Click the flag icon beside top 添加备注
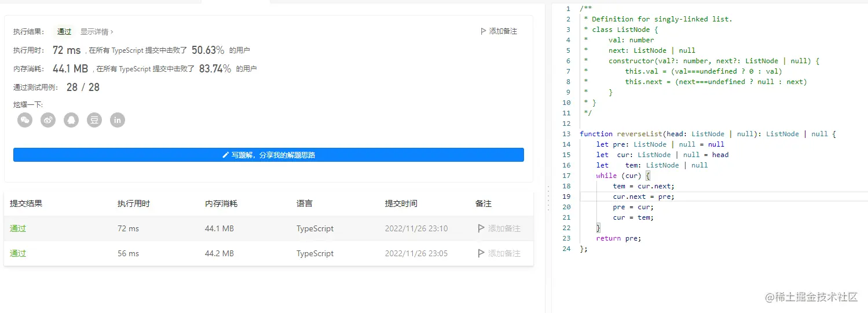The width and height of the screenshot is (868, 313). click(x=484, y=31)
